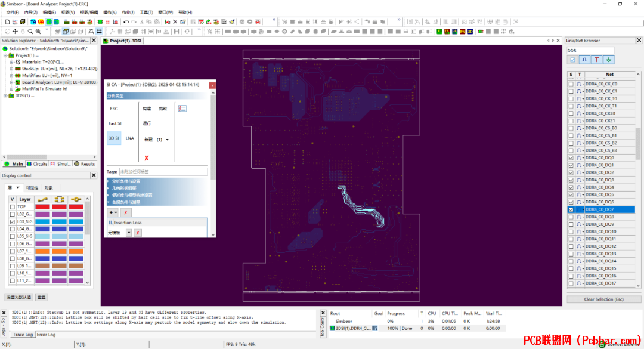644x349 pixels.
Task: Click TOP layer red trace color swatch
Action: click(42, 207)
